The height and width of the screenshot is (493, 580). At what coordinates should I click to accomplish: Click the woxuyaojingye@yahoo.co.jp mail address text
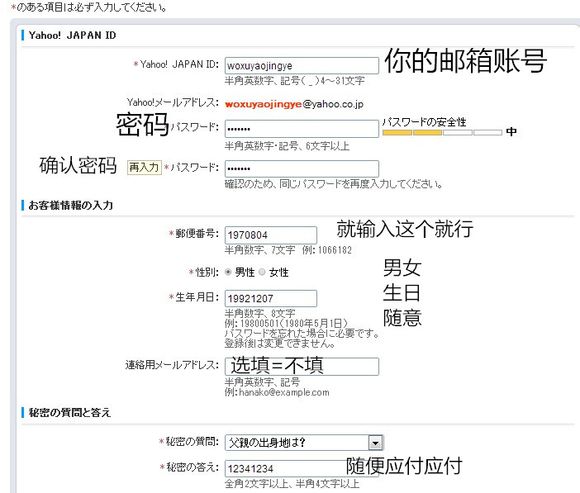294,104
